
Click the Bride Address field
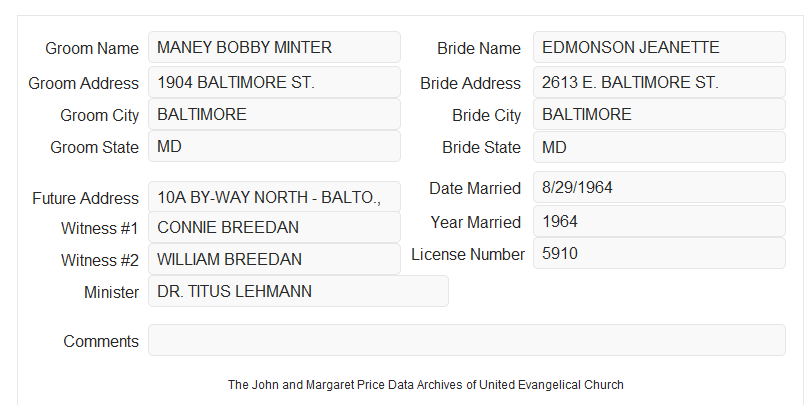[659, 82]
